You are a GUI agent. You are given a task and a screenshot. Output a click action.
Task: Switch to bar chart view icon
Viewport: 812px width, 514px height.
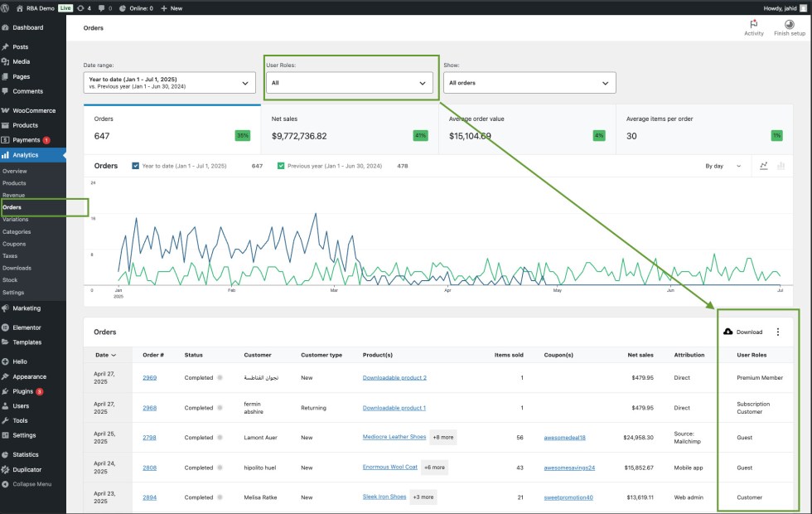[x=781, y=166]
